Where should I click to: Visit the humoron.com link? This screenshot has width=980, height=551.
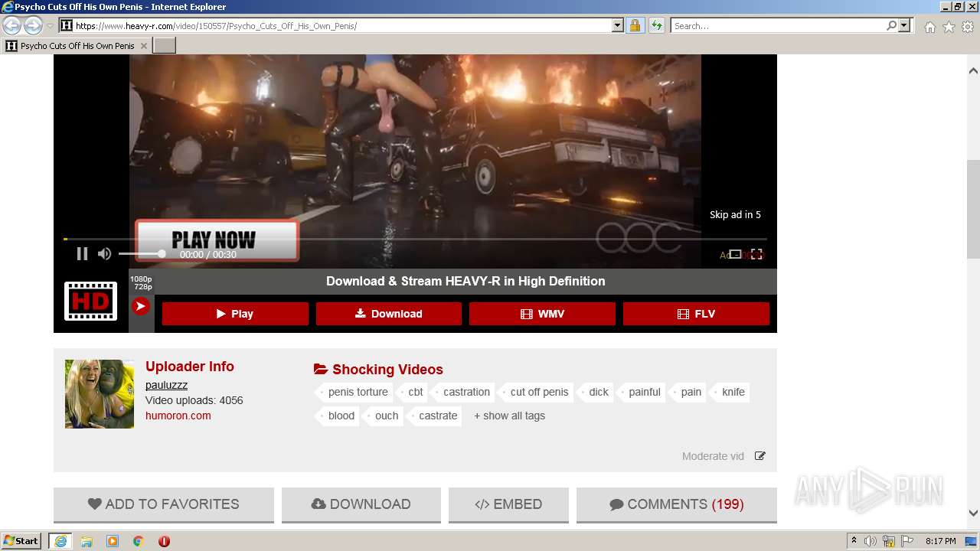point(178,416)
